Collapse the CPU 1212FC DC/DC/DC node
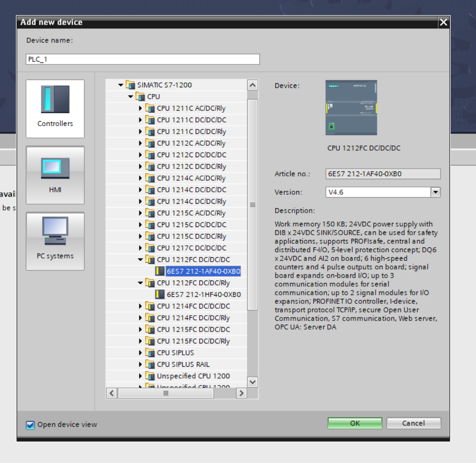This screenshot has height=463, width=476. coord(140,259)
